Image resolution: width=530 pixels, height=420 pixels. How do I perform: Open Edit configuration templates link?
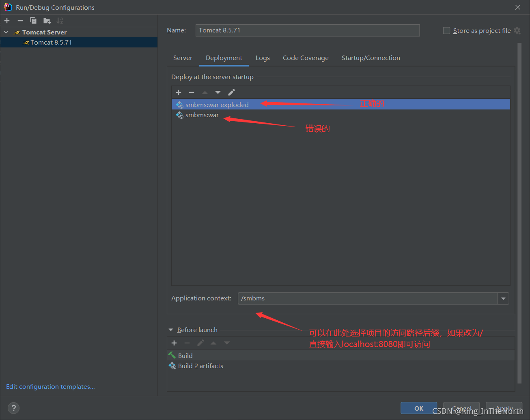[x=50, y=387]
